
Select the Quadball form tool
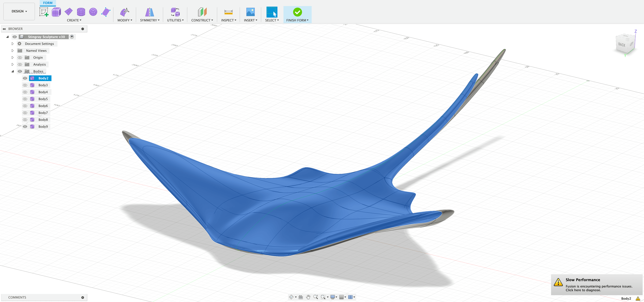click(x=93, y=12)
